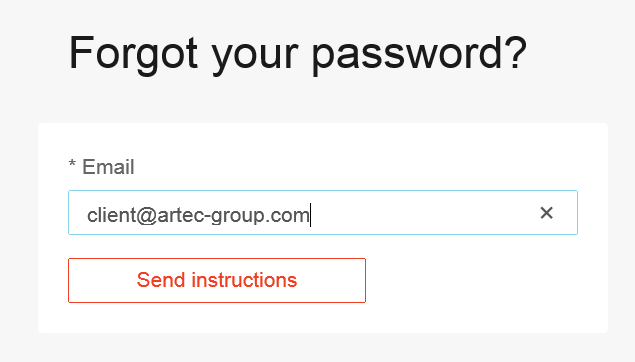The height and width of the screenshot is (362, 635).
Task: Submit the password reset request
Action: [x=217, y=280]
